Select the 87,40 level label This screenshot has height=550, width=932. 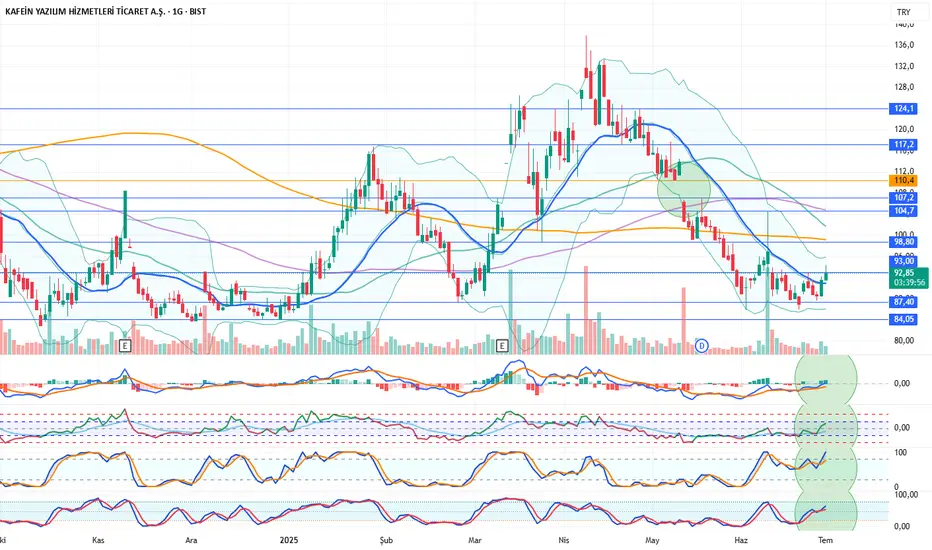903,302
